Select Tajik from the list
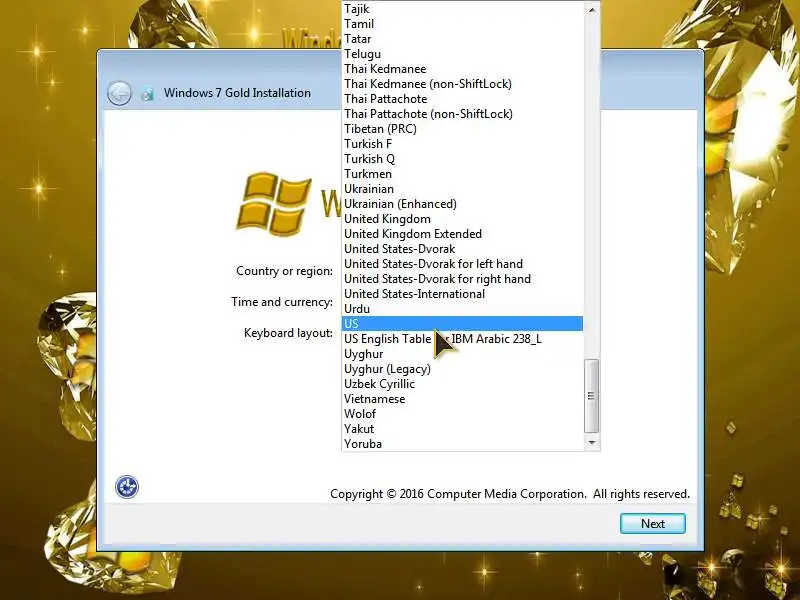 point(462,9)
